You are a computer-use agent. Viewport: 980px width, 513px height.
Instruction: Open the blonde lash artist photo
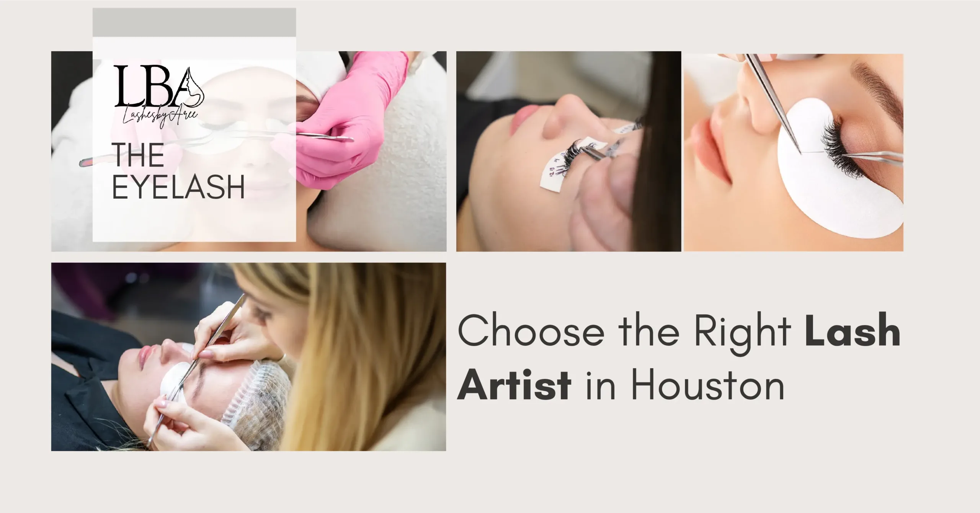(x=248, y=356)
